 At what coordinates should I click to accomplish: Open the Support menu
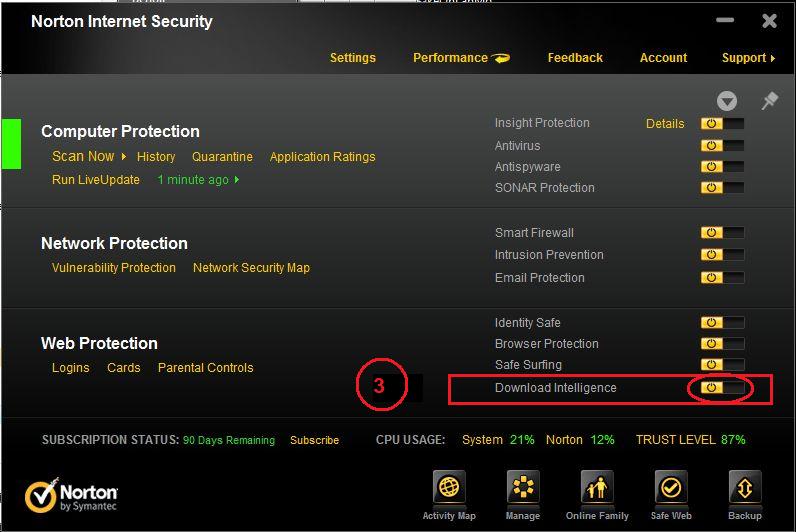pyautogui.click(x=744, y=58)
